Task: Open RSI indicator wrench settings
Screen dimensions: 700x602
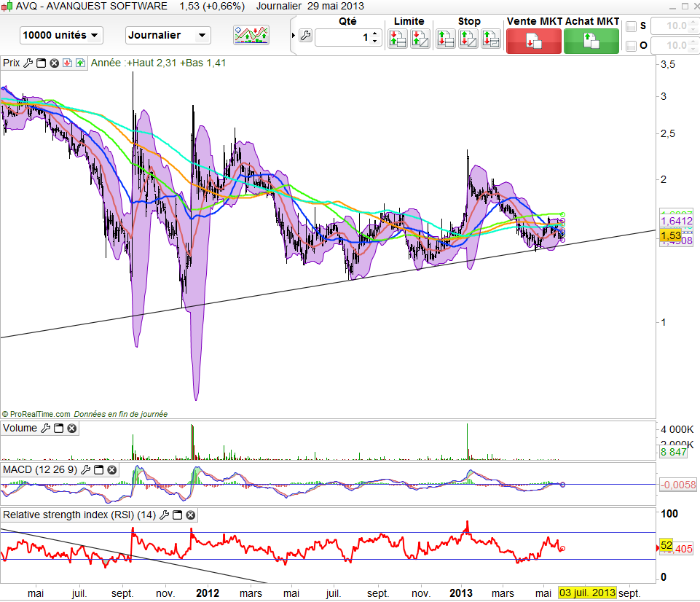Action: click(x=165, y=515)
